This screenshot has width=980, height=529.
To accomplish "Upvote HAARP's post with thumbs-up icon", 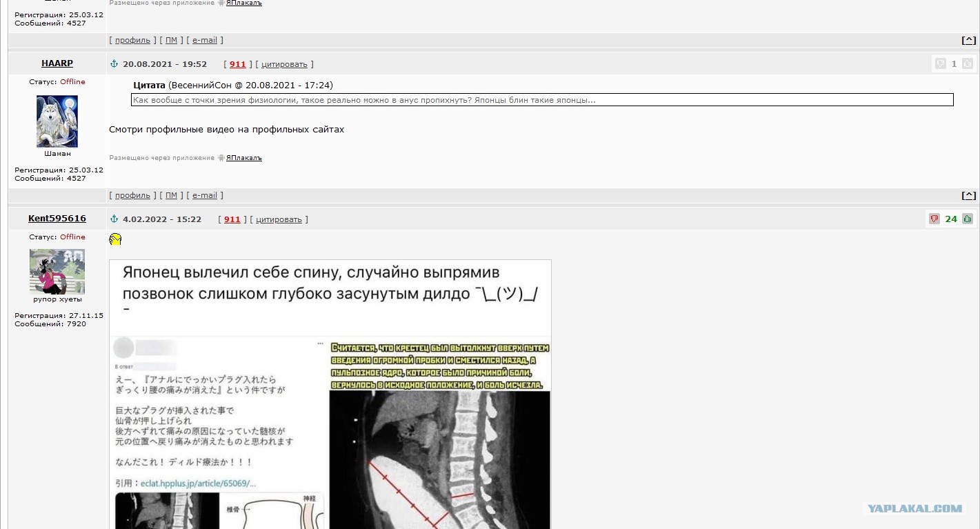I will click(x=967, y=64).
